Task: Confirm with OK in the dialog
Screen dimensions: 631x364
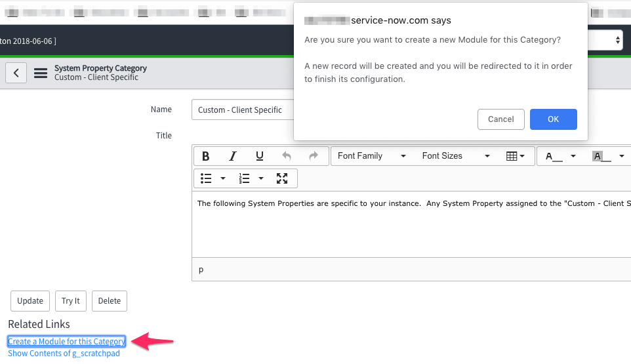Action: (554, 119)
